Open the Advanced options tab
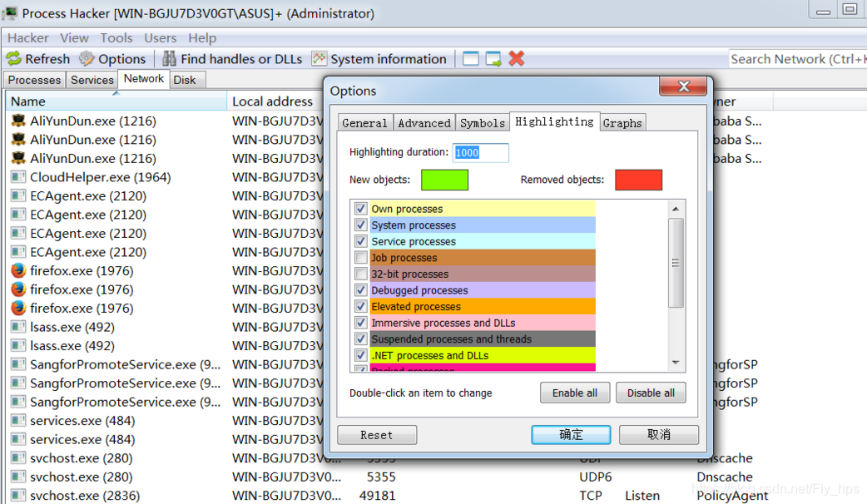The image size is (867, 504). pos(424,123)
